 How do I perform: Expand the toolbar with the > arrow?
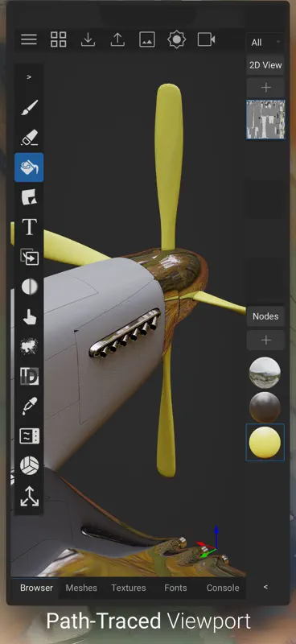point(29,76)
